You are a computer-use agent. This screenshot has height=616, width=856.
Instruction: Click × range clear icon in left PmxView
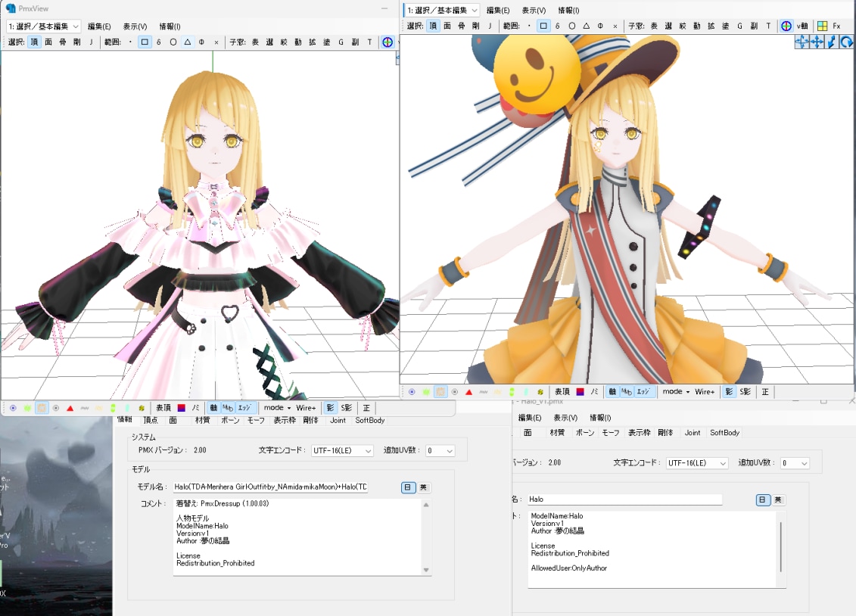point(216,42)
